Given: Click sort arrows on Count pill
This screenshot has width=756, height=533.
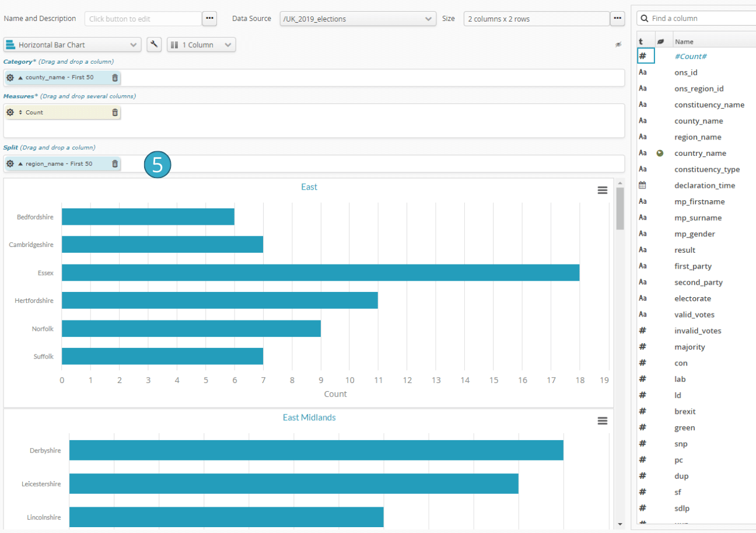Looking at the screenshot, I should tap(20, 112).
